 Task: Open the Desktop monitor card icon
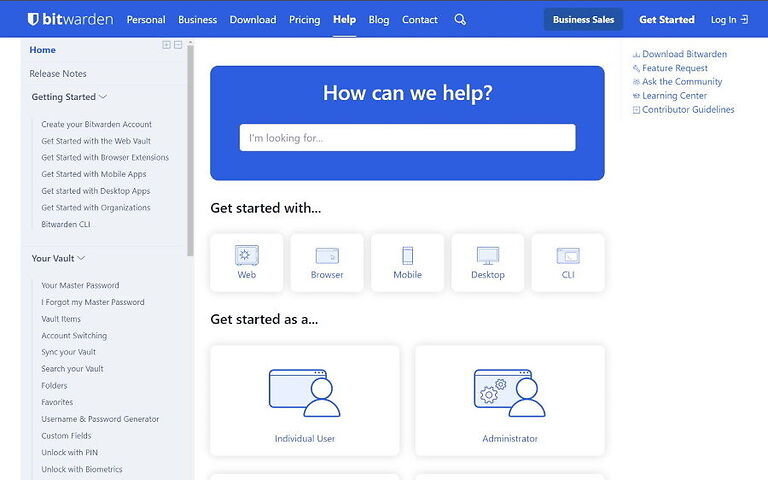point(488,256)
